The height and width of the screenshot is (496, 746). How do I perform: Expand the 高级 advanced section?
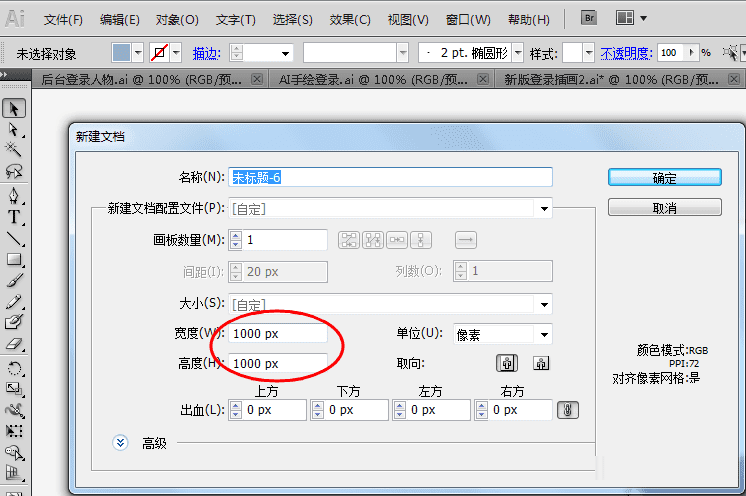120,443
